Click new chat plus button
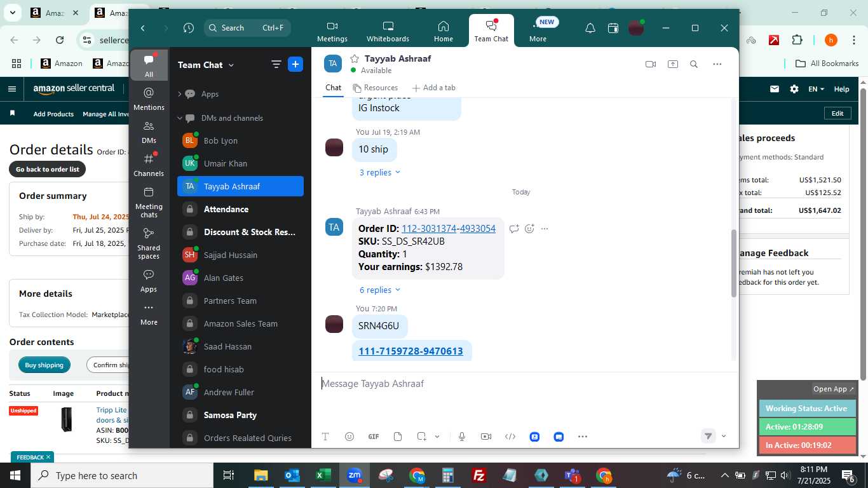The height and width of the screenshot is (488, 868). coord(295,64)
